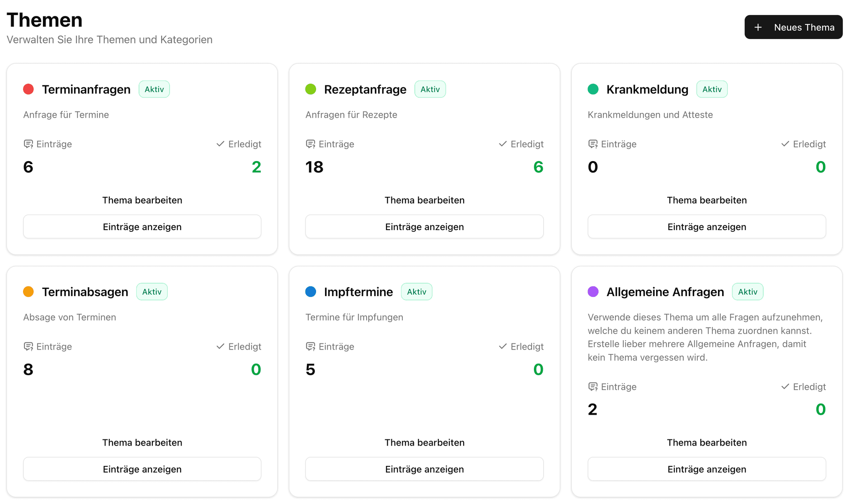850x504 pixels.
Task: Click Einträge chat icon in Impftermine card
Action: pyautogui.click(x=310, y=347)
